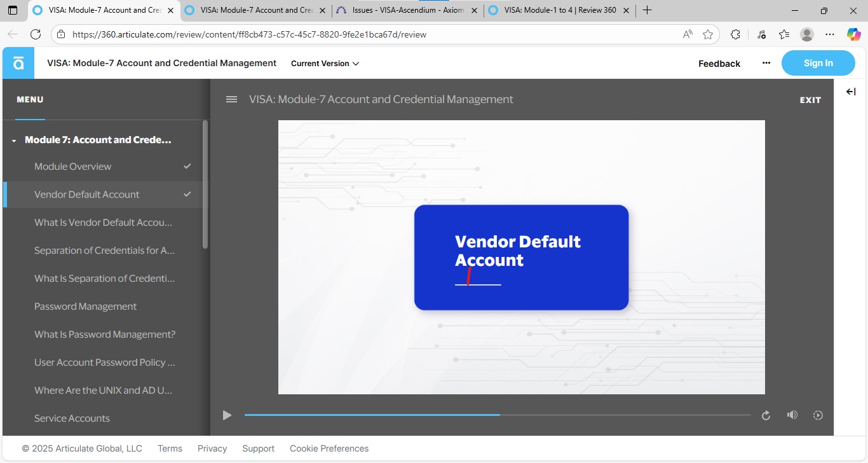Close the first VISA: Module-7 tab

[x=170, y=10]
